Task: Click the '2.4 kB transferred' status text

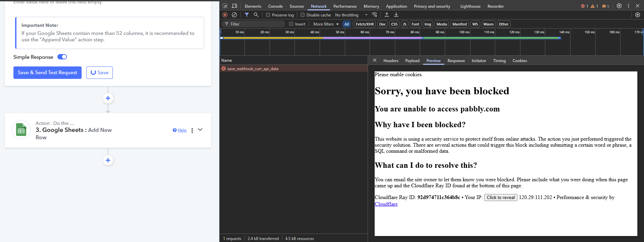Action: point(263,239)
